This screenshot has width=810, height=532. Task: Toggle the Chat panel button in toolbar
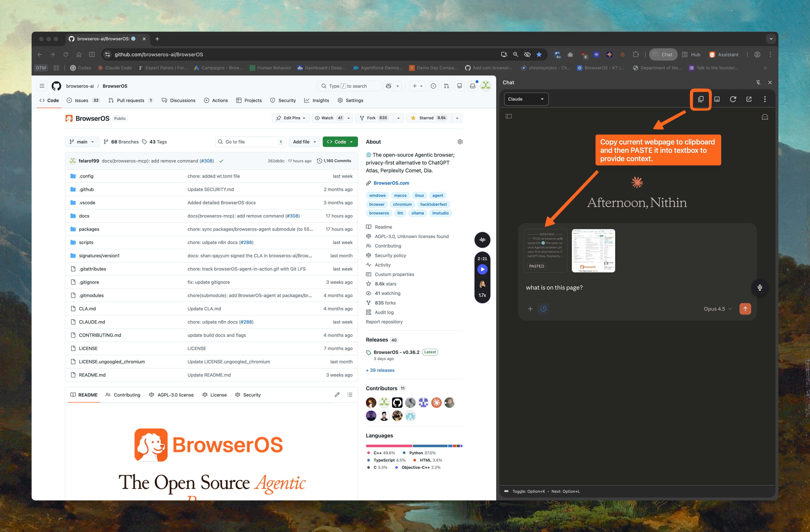click(x=663, y=54)
